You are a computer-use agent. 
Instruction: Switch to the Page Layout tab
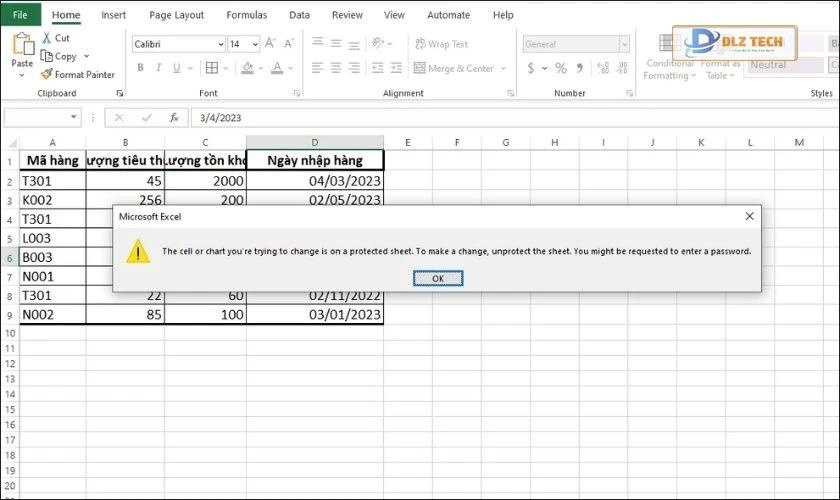pos(176,15)
